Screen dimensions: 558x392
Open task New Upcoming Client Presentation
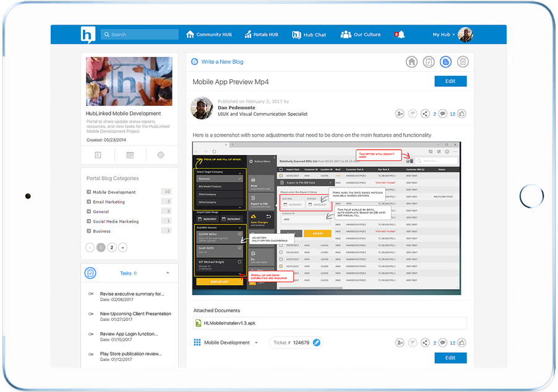click(135, 313)
